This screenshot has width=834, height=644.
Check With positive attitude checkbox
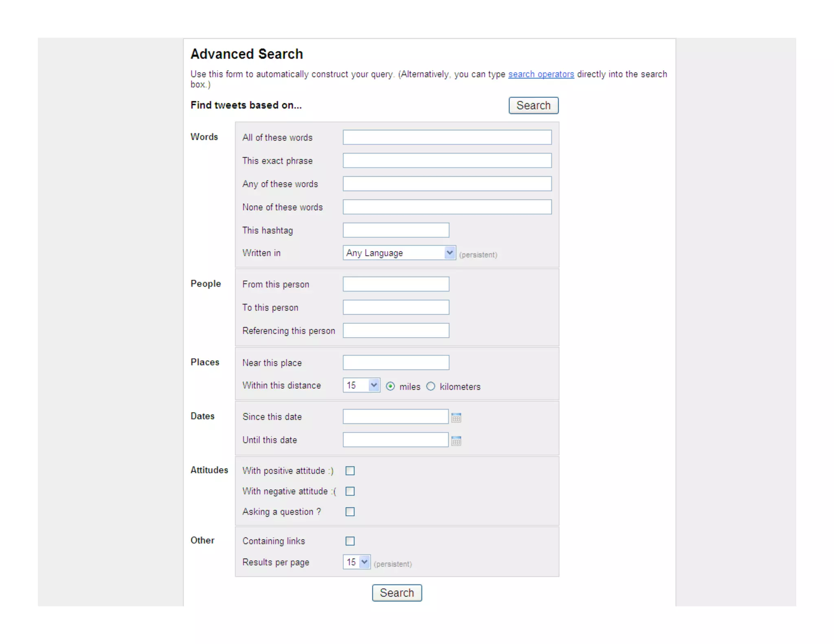[x=350, y=471]
